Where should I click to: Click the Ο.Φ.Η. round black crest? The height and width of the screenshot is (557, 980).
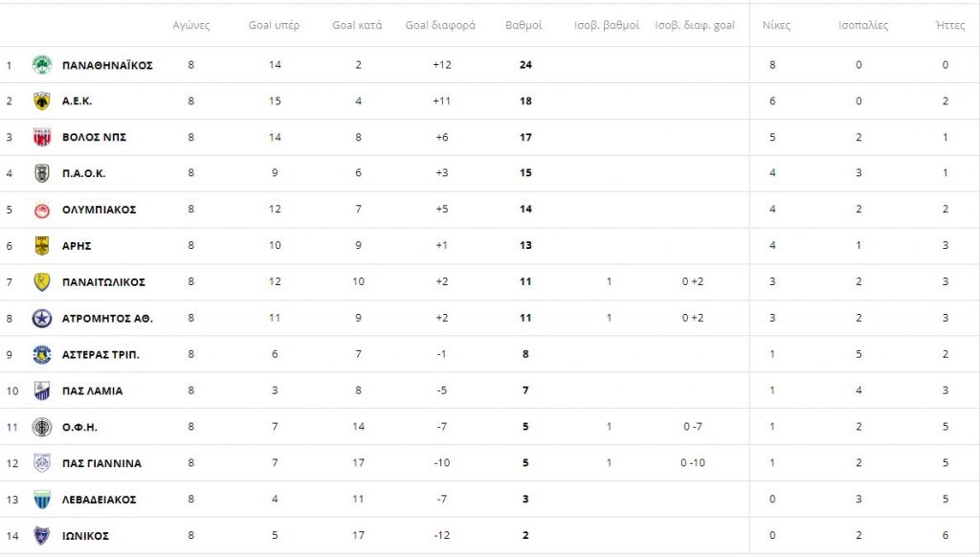(x=42, y=427)
